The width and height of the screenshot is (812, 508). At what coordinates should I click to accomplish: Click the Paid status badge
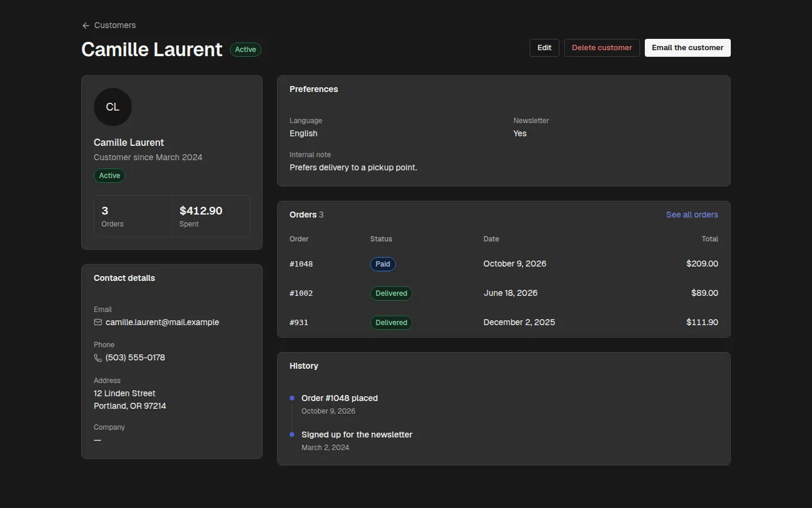point(383,264)
